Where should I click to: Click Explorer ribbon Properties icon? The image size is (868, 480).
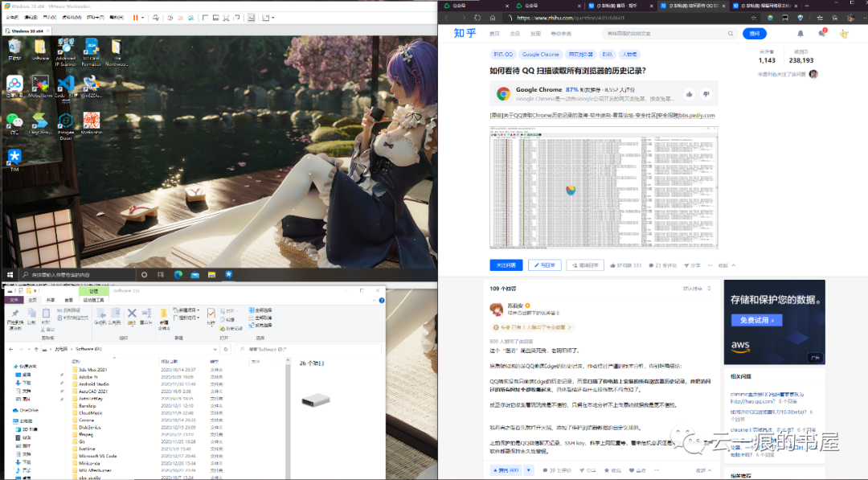click(211, 317)
